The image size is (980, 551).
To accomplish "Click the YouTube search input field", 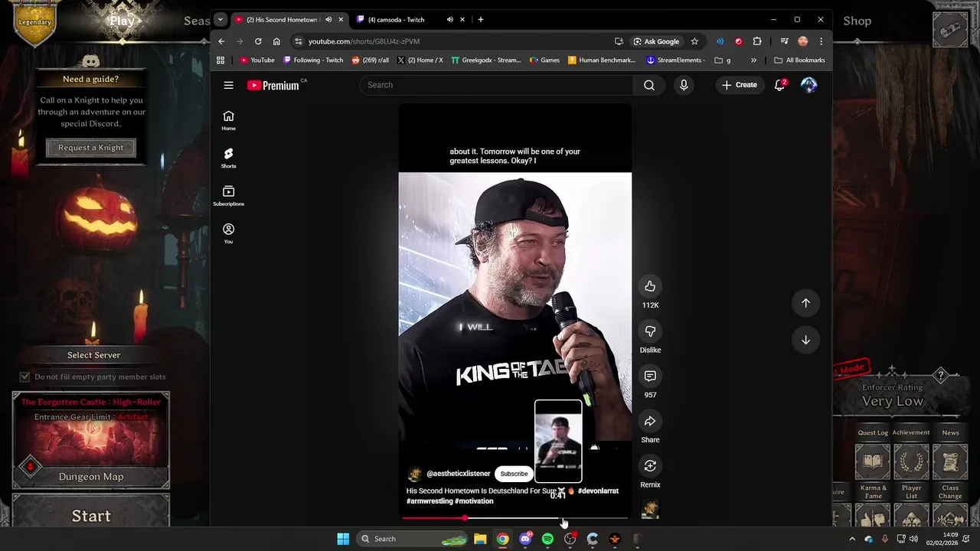I will point(496,85).
